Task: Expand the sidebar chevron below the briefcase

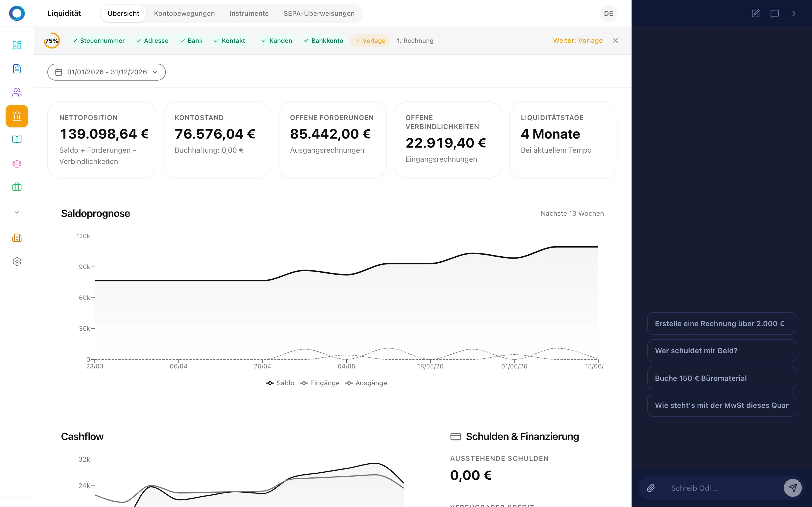Action: click(17, 212)
